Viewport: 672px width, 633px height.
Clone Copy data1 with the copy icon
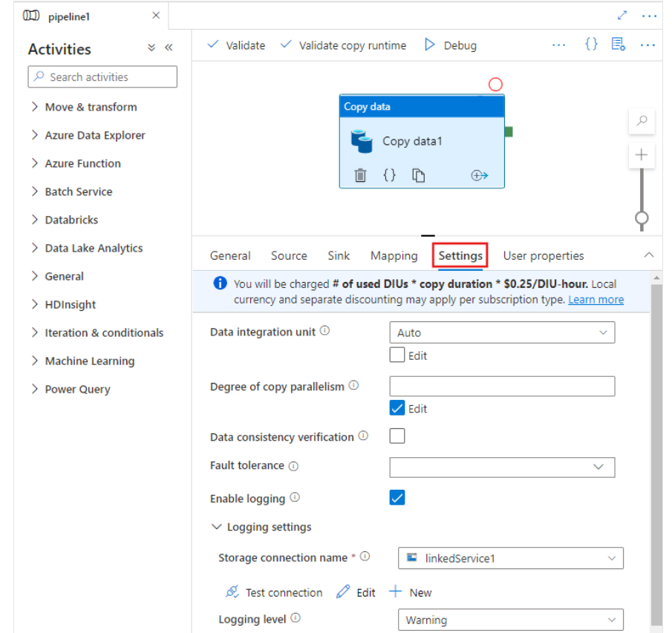coord(418,175)
